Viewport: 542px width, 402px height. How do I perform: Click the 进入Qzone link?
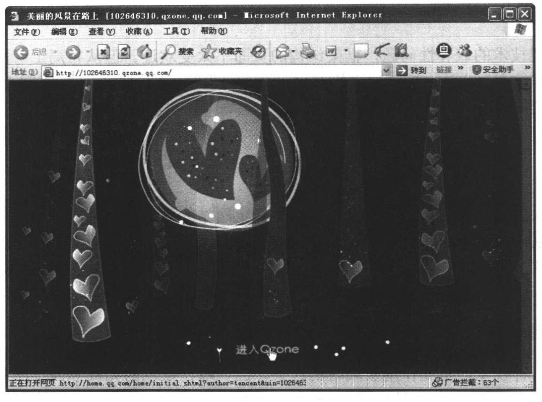267,349
